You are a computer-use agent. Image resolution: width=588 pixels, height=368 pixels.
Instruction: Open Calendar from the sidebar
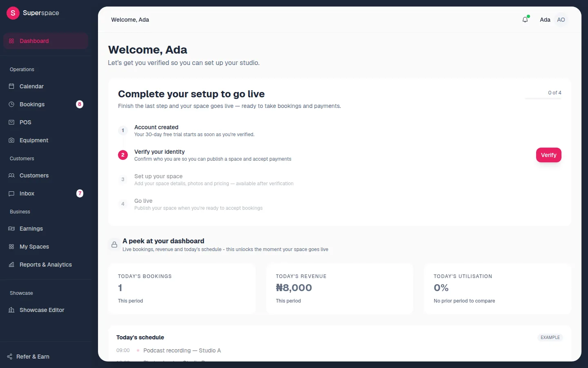point(46,86)
